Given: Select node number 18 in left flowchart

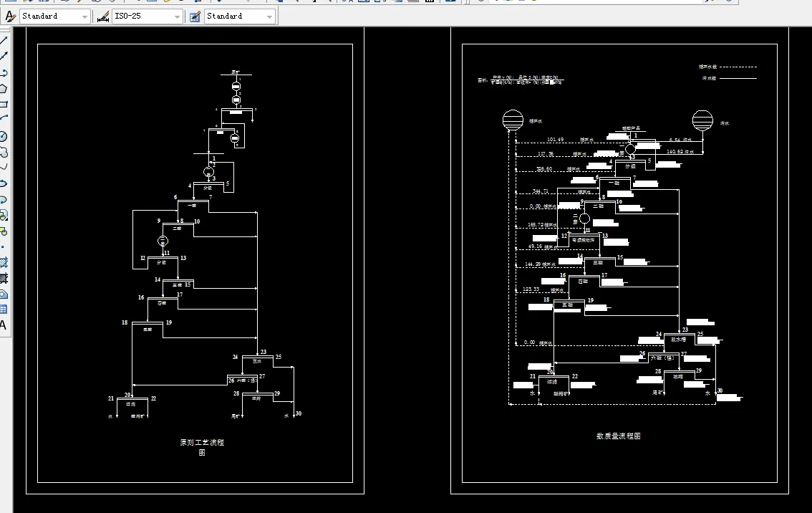Looking at the screenshot, I should (125, 322).
